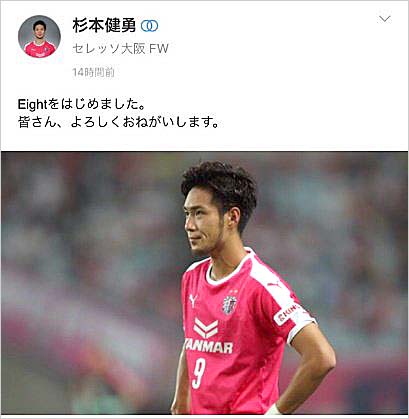The height and width of the screenshot is (419, 409).
Task: Open the attached photo of the player
Action: click(x=204, y=283)
